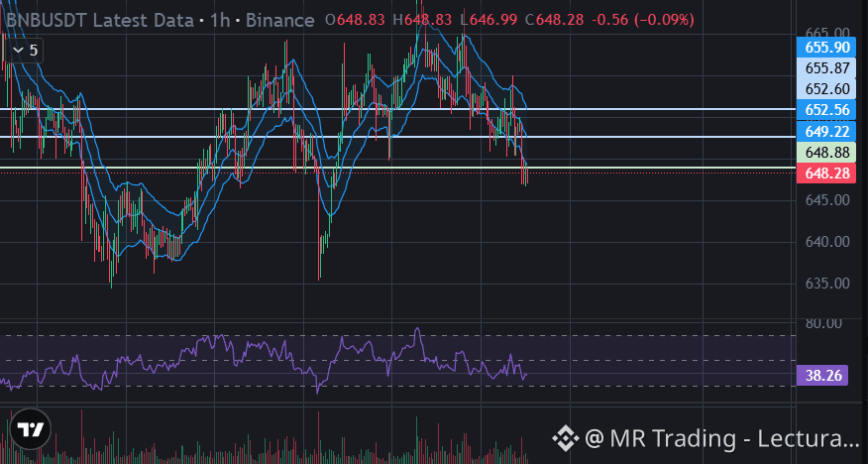This screenshot has width=868, height=464.
Task: Click the purple RSI value label 38.26
Action: click(822, 376)
